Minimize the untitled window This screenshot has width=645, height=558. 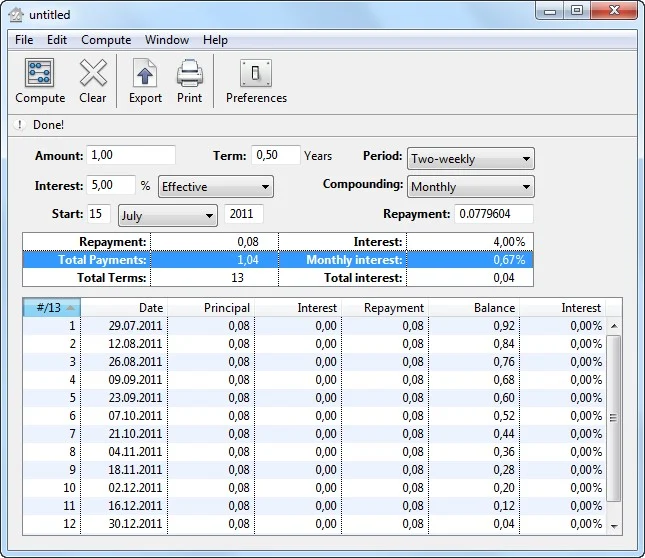(x=550, y=11)
